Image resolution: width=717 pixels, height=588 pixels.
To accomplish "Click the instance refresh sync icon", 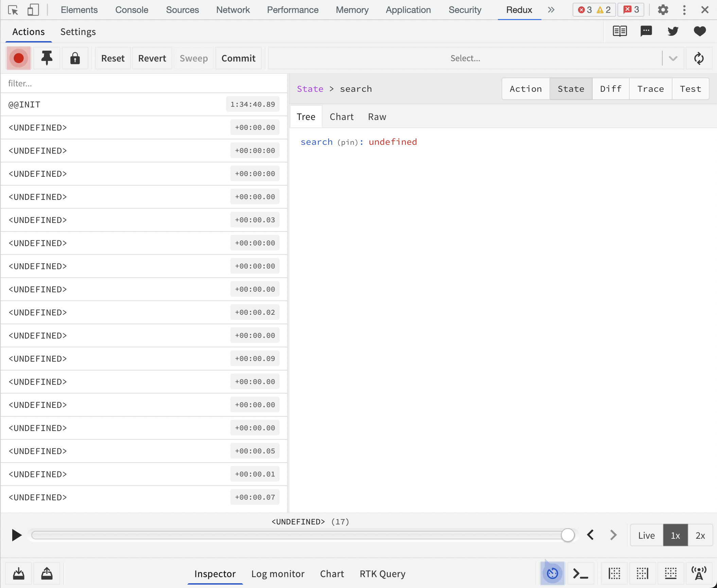I will click(699, 58).
